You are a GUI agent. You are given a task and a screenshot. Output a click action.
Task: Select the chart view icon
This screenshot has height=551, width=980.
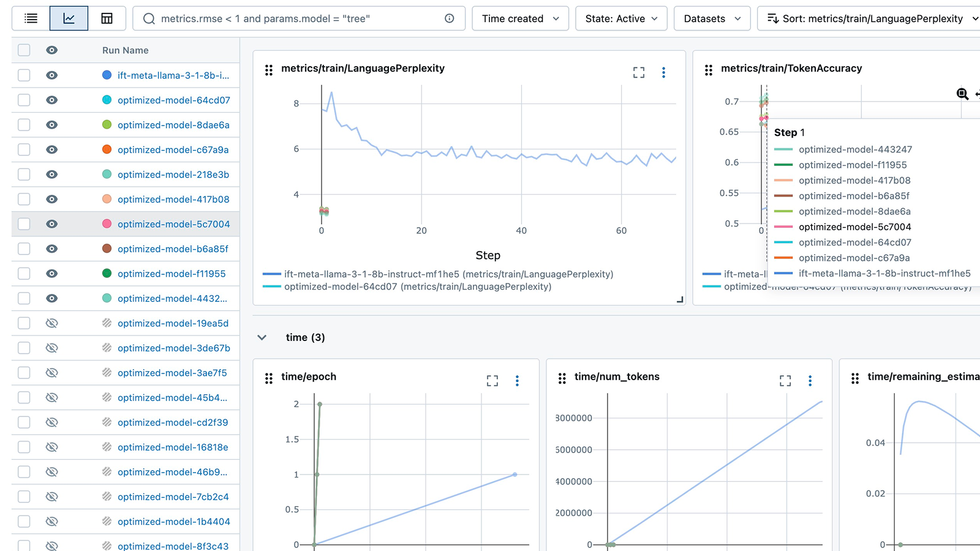[x=69, y=18]
